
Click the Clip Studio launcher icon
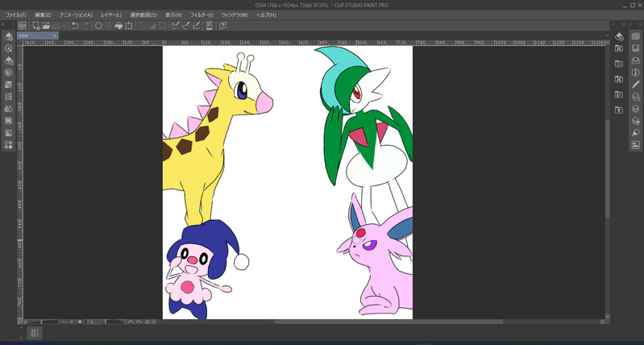click(x=23, y=26)
